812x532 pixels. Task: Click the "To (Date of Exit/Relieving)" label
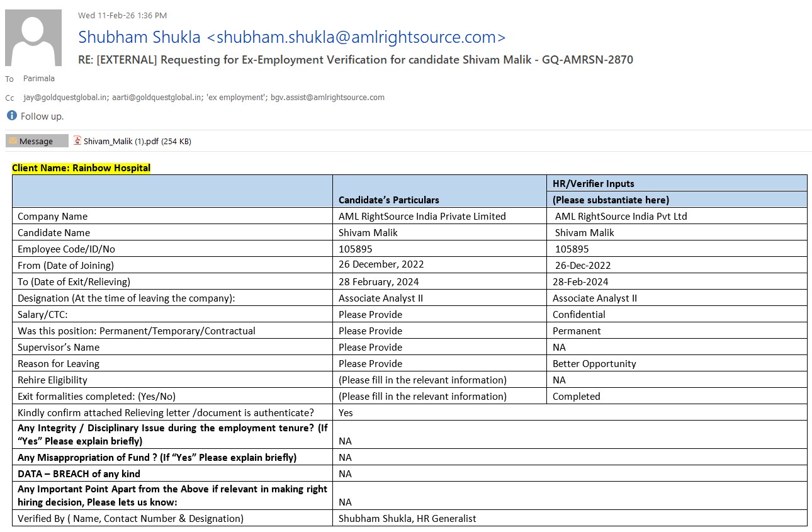tap(74, 281)
